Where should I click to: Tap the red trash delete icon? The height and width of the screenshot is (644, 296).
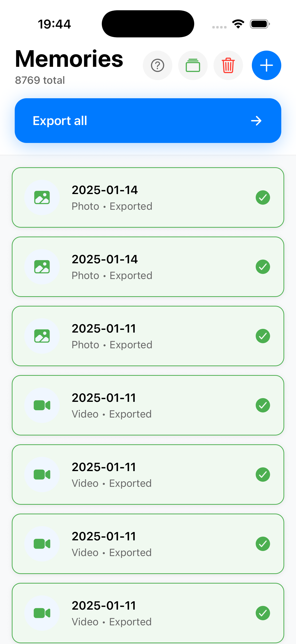pyautogui.click(x=228, y=66)
